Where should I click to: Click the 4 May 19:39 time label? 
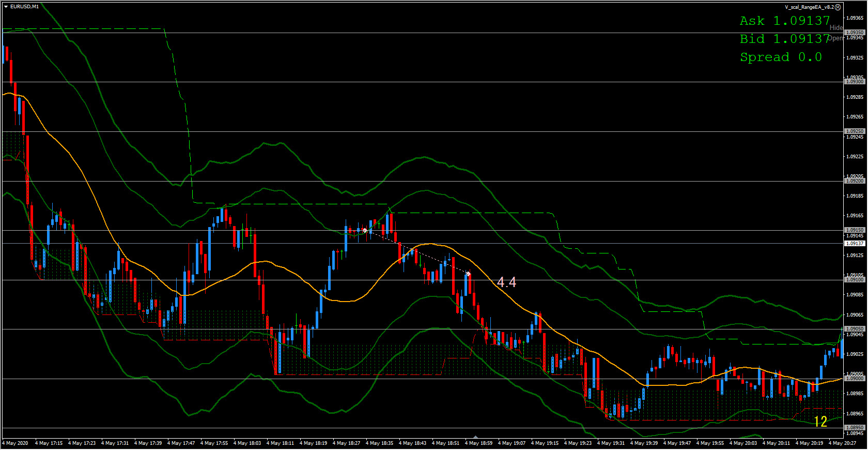[x=644, y=443]
